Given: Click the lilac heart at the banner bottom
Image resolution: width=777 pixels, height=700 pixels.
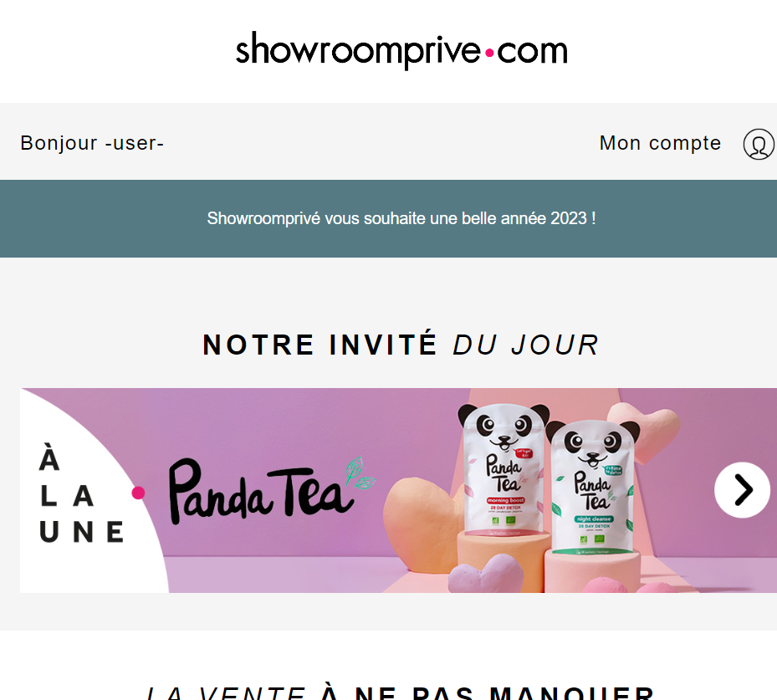Looking at the screenshot, I should tap(486, 574).
